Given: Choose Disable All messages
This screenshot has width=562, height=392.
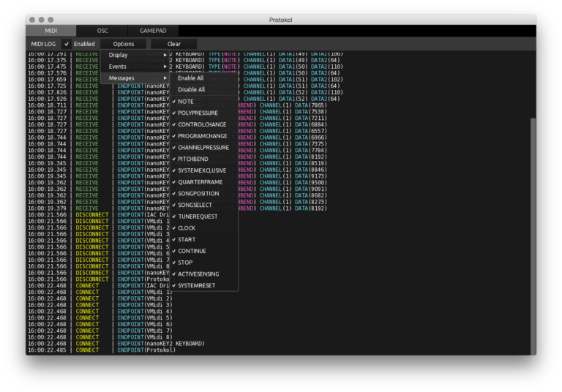Looking at the screenshot, I should pyautogui.click(x=203, y=89).
